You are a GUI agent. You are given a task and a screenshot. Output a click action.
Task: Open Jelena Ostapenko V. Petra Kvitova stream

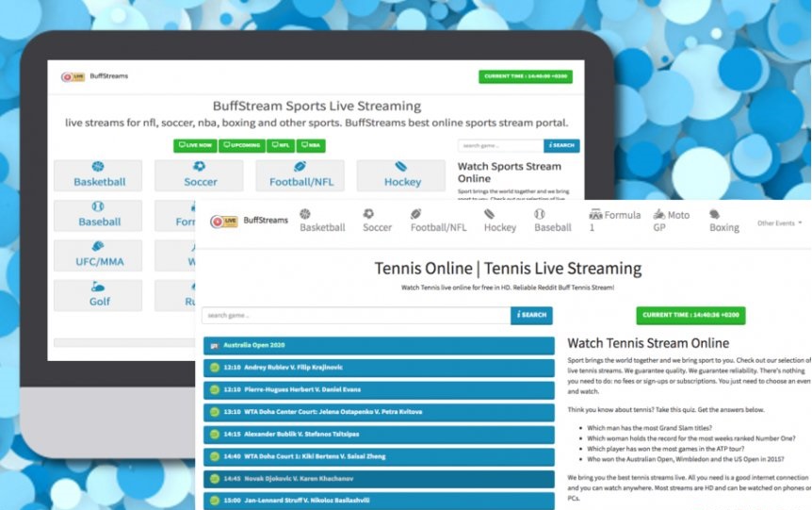coord(379,412)
